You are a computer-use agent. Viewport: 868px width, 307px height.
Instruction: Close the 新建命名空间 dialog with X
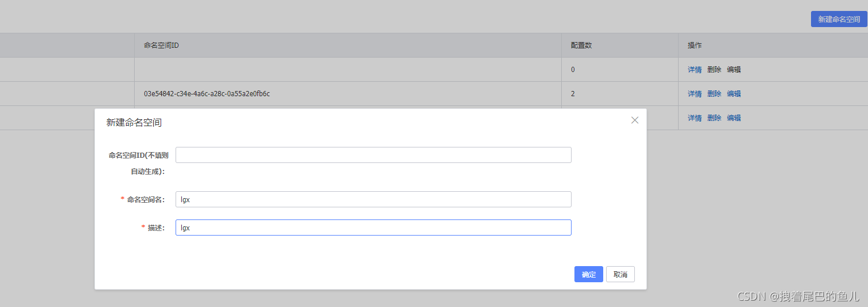pyautogui.click(x=635, y=120)
